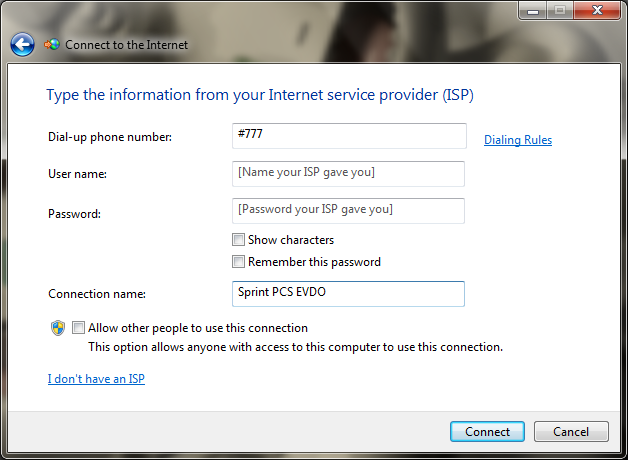Cancel the connection setup
The image size is (628, 460).
(x=571, y=432)
